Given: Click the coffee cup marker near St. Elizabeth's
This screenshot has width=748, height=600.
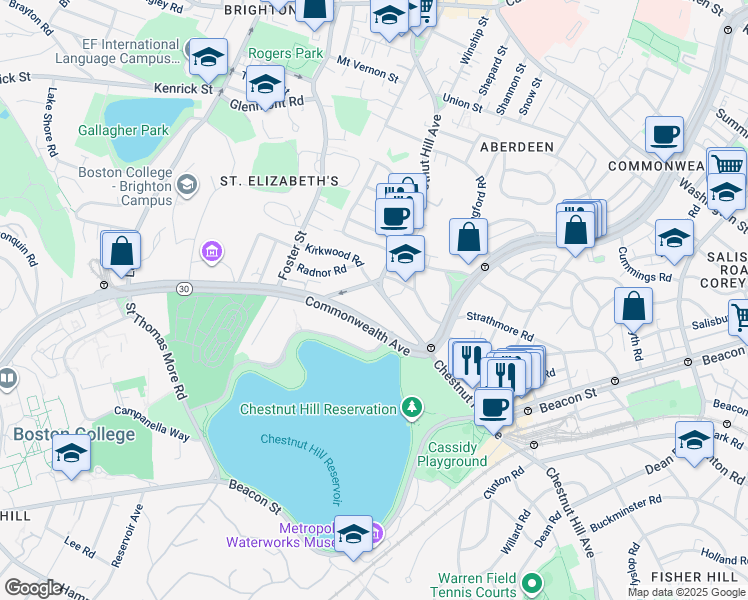Looking at the screenshot, I should 394,219.
